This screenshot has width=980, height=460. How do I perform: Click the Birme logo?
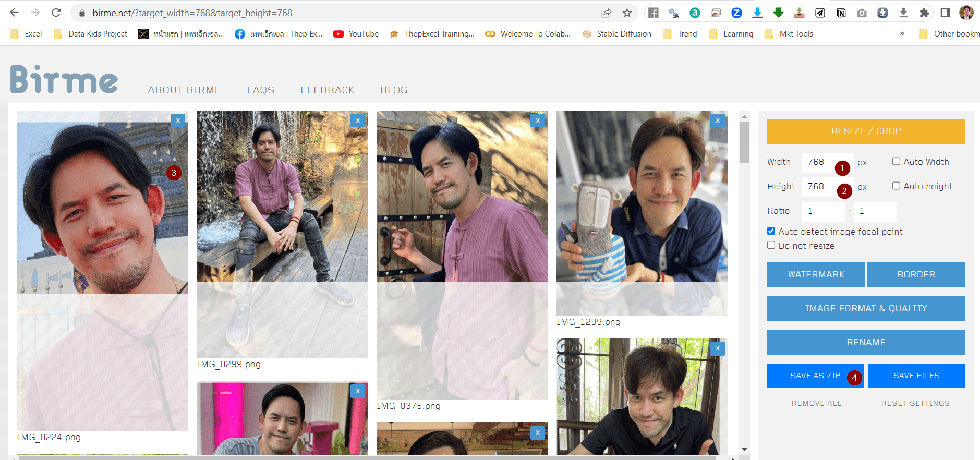click(x=64, y=79)
